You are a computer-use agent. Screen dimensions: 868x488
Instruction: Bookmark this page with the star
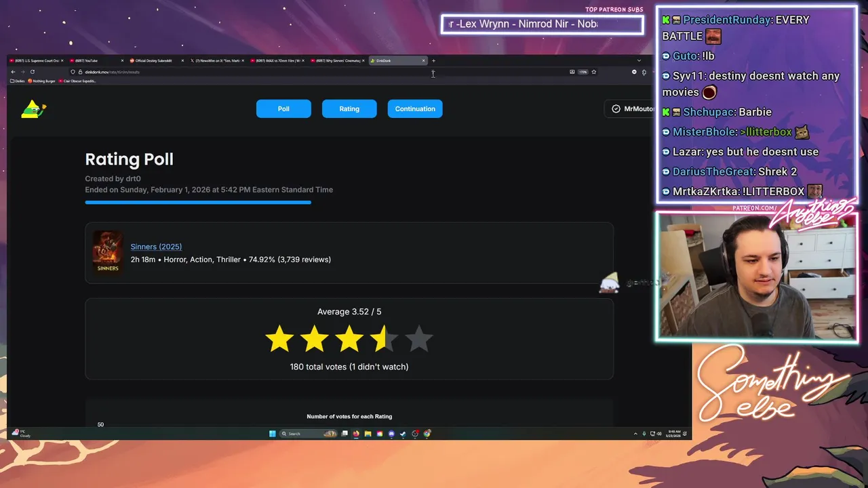click(x=593, y=72)
